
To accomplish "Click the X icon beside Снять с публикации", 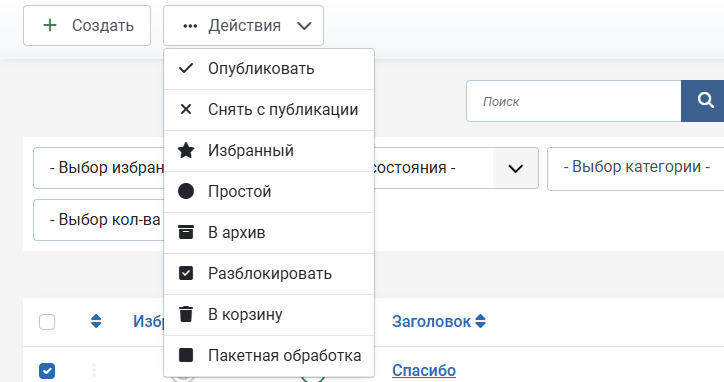I will coord(186,109).
